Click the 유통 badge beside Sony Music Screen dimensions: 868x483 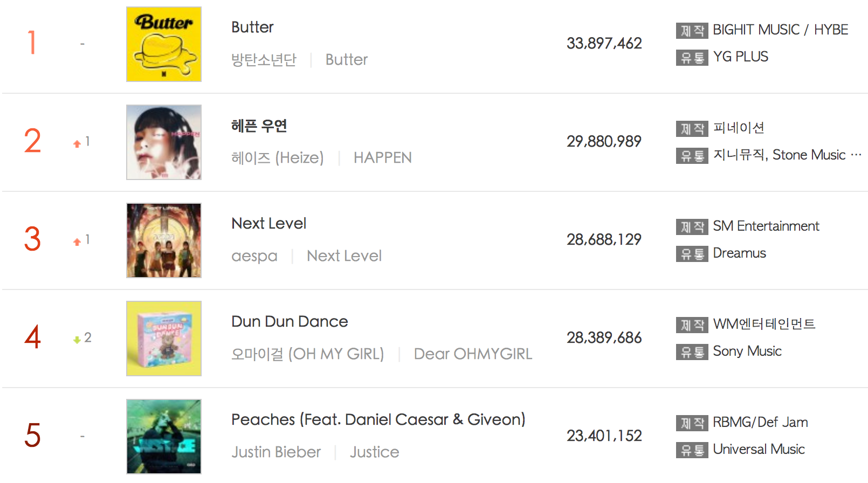point(692,352)
